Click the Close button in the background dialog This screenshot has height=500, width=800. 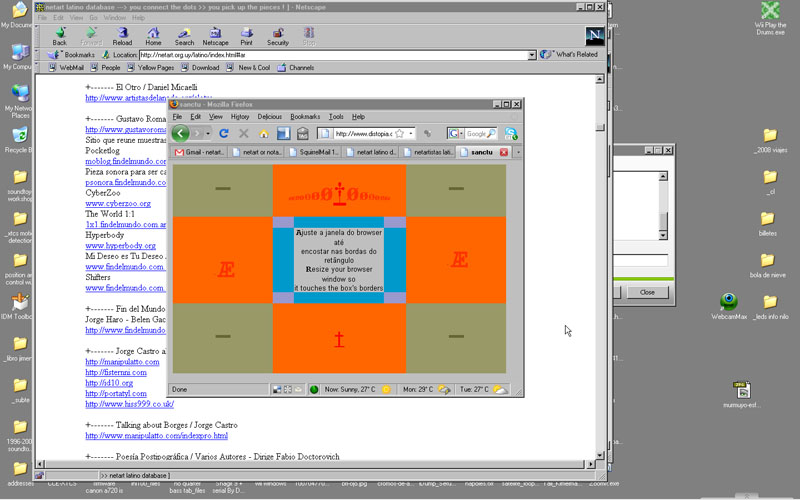(647, 292)
